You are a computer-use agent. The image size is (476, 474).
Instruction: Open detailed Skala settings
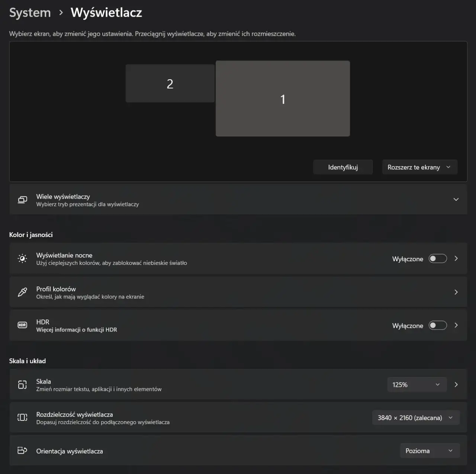pos(456,384)
